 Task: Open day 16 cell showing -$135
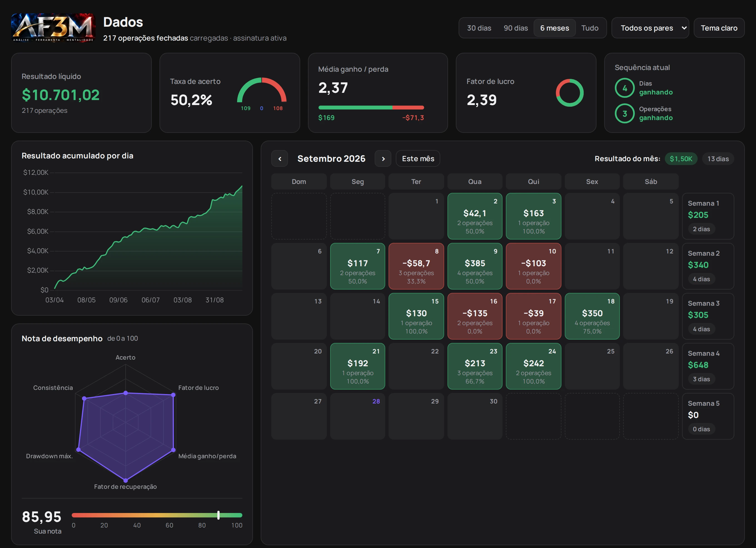click(x=475, y=316)
